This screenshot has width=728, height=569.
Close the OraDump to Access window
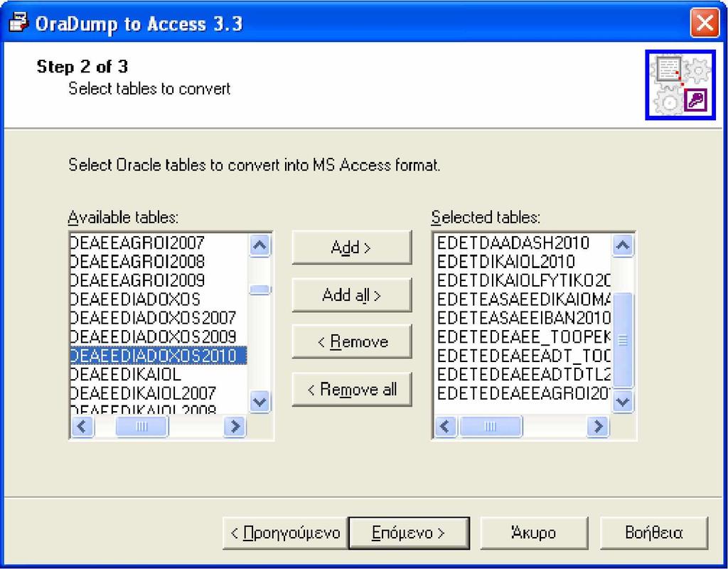[x=705, y=23]
